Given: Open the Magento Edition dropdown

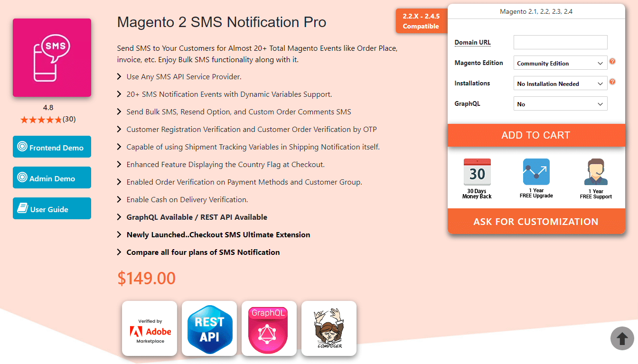Looking at the screenshot, I should (560, 63).
